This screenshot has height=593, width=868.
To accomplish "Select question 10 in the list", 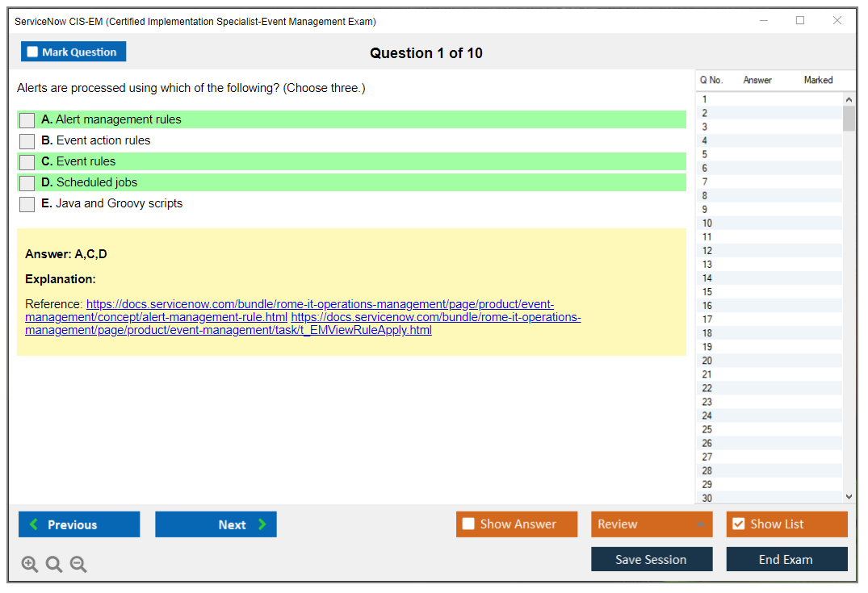I will [x=707, y=223].
